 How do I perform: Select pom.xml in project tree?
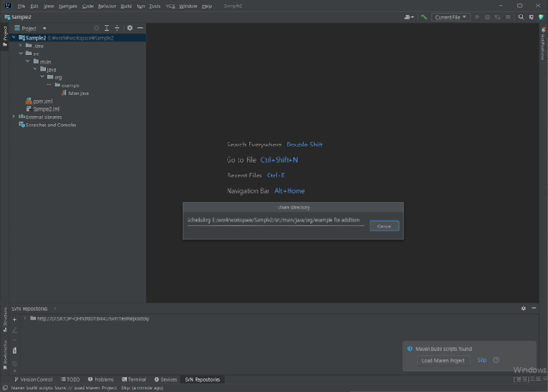tap(39, 101)
